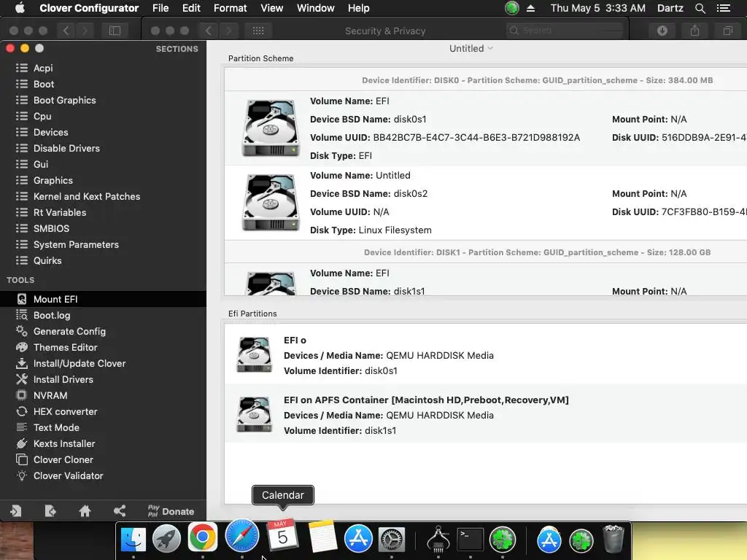Select Text Mode icon

[22, 427]
